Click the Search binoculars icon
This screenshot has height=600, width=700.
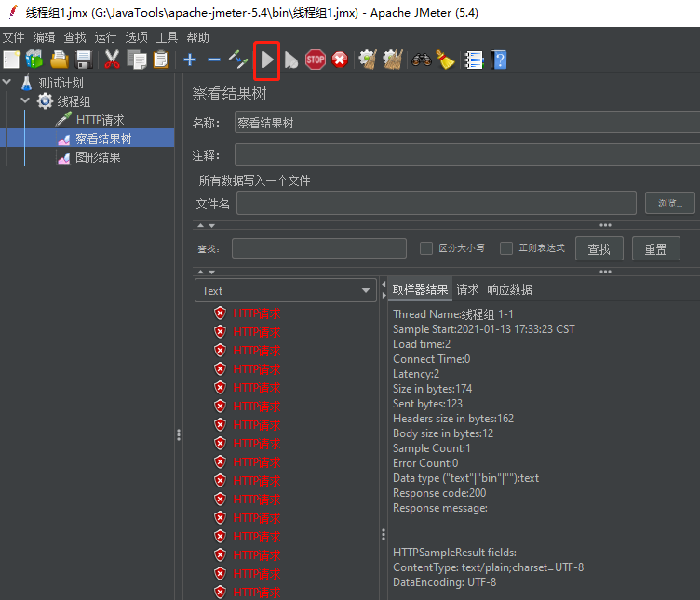point(422,60)
